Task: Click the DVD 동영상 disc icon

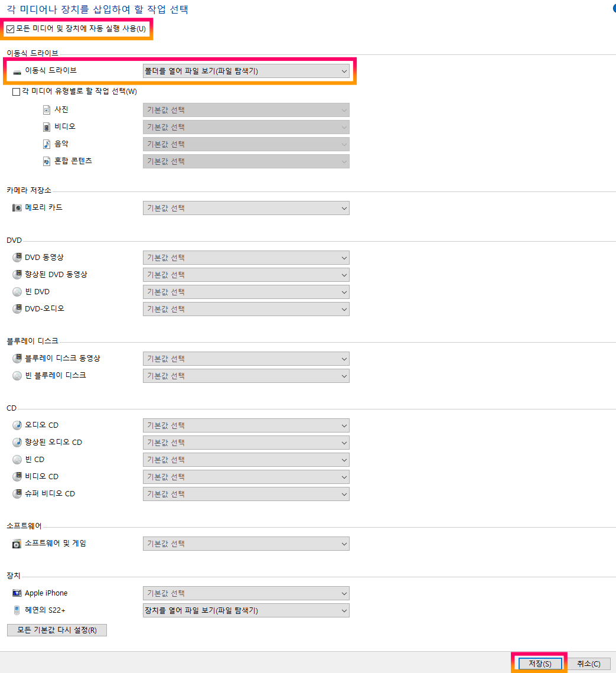Action: pos(17,257)
